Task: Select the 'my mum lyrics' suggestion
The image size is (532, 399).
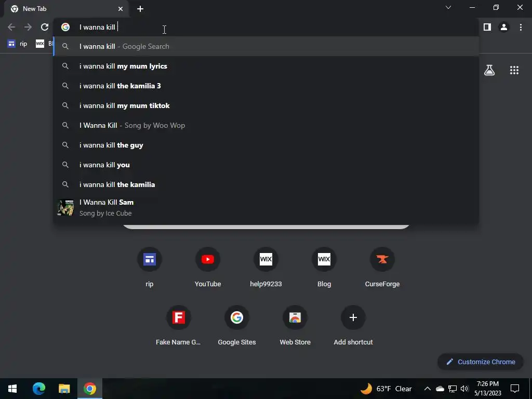Action: coord(266,66)
